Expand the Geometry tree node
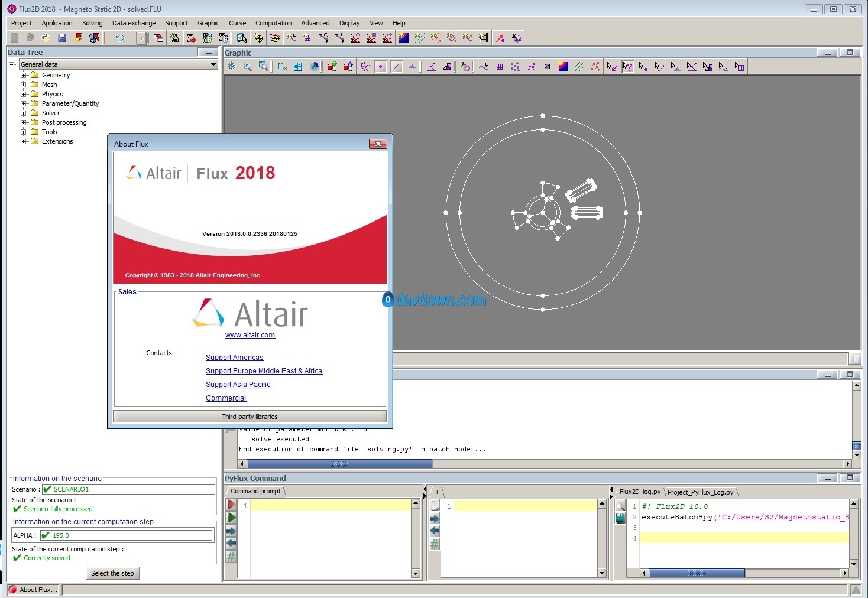 coord(24,75)
